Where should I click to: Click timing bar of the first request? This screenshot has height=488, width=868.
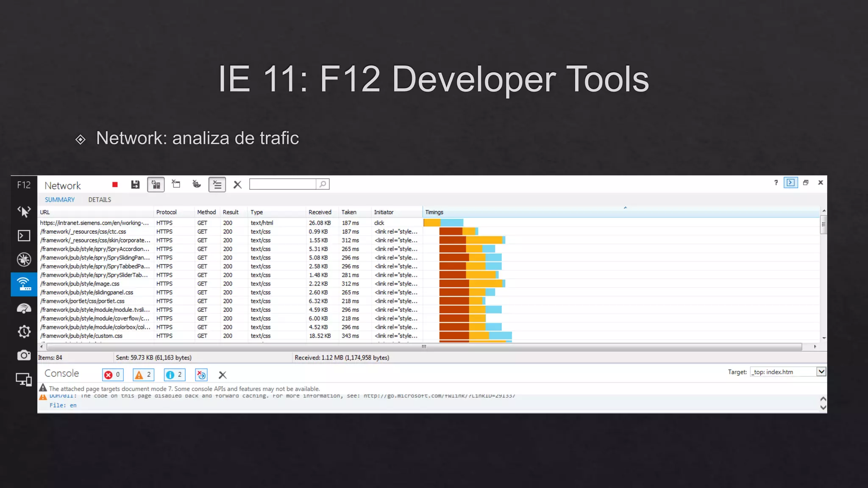[443, 223]
